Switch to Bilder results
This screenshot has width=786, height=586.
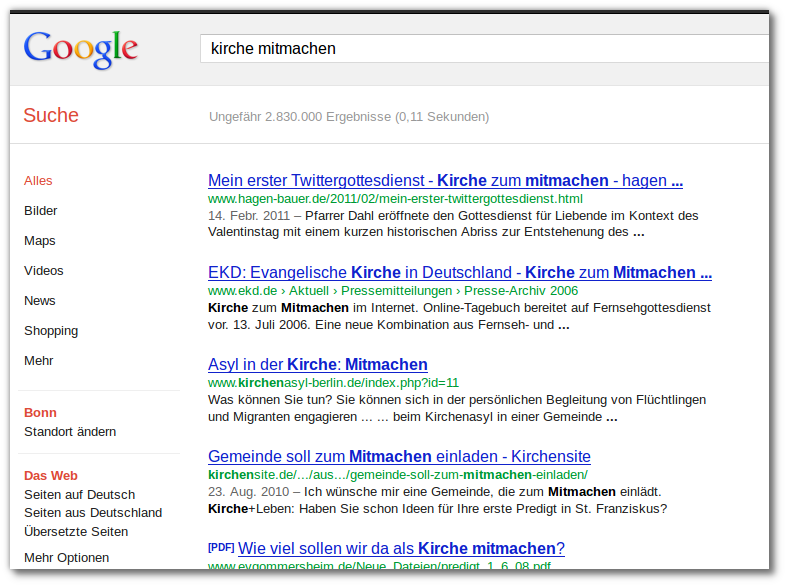(41, 211)
